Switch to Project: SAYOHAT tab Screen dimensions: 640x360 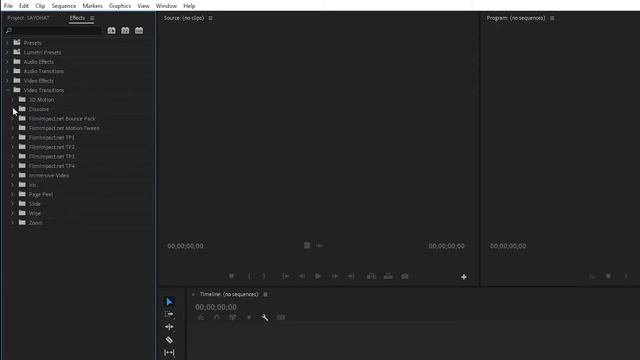click(29, 18)
